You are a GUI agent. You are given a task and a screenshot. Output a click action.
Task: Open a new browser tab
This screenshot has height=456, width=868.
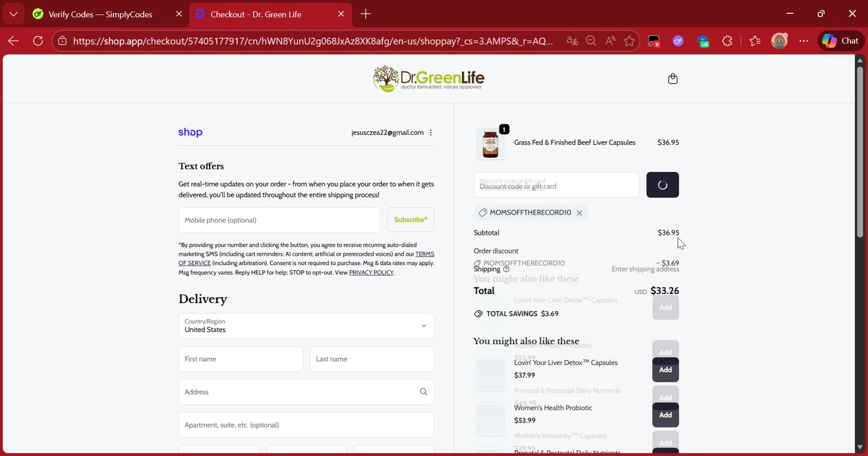point(366,14)
